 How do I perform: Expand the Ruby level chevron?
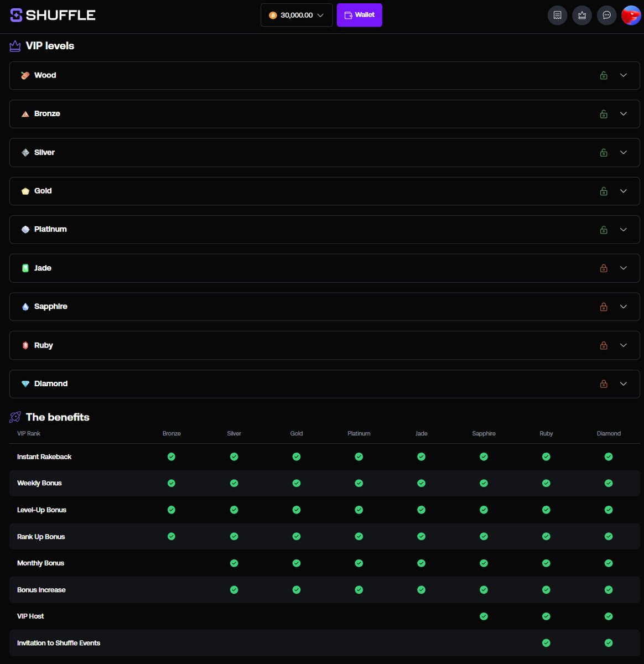coord(624,345)
